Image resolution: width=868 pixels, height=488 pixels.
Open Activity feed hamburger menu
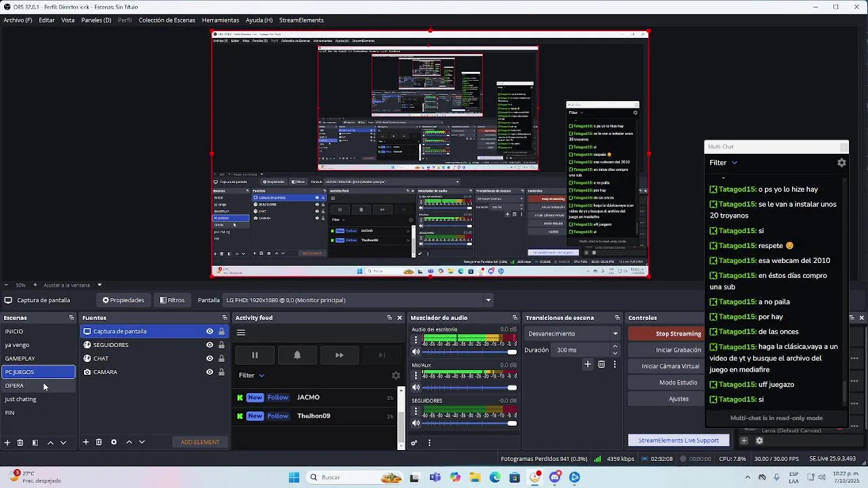[x=241, y=332]
